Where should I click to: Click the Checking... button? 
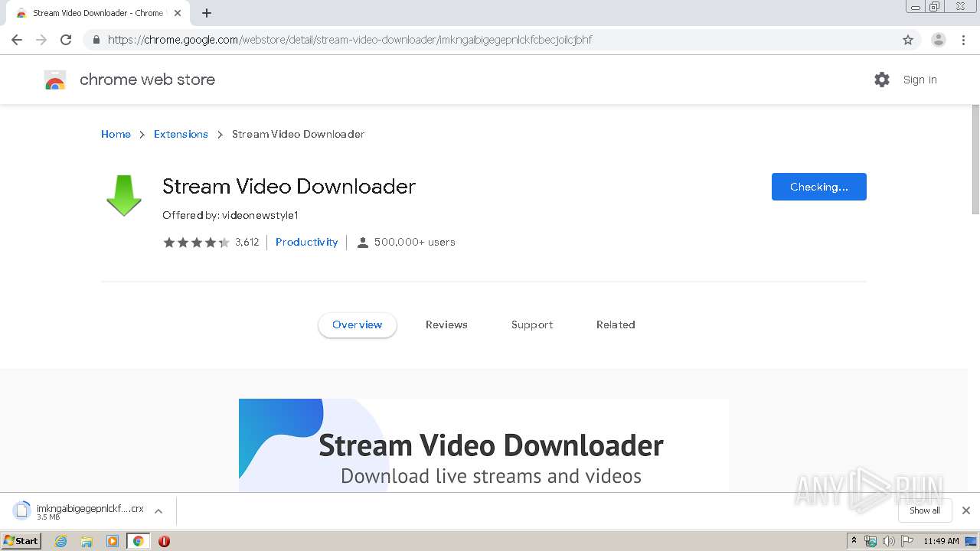tap(818, 187)
